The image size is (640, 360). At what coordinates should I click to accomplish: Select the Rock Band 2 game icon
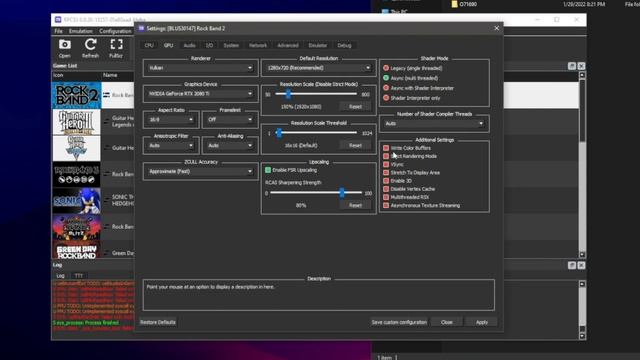point(76,95)
